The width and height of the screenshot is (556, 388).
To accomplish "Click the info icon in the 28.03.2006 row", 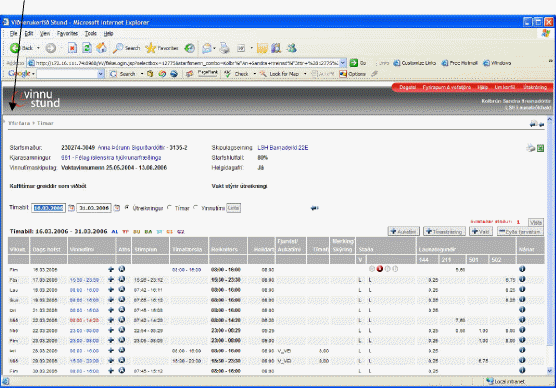I will 522,350.
